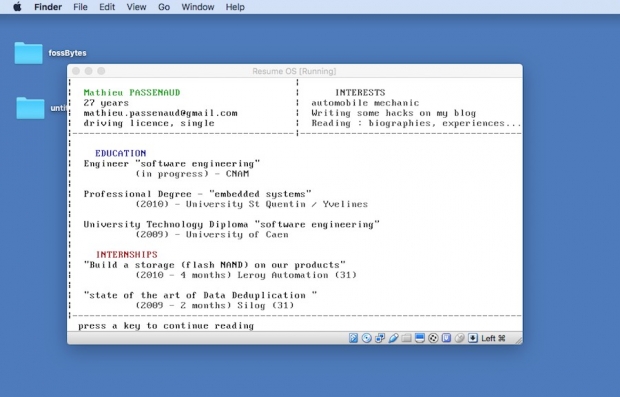Image resolution: width=620 pixels, height=397 pixels.
Task: Click the INTERESTS heading
Action: pyautogui.click(x=360, y=93)
